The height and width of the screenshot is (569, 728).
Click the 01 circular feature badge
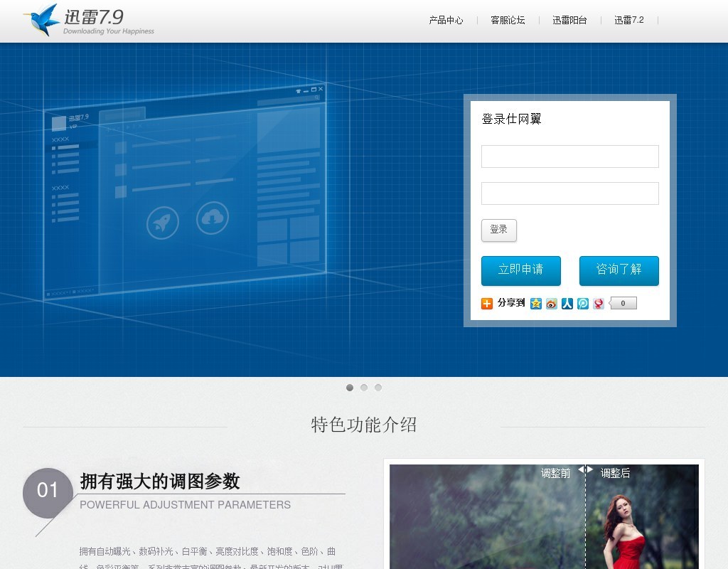[x=48, y=493]
